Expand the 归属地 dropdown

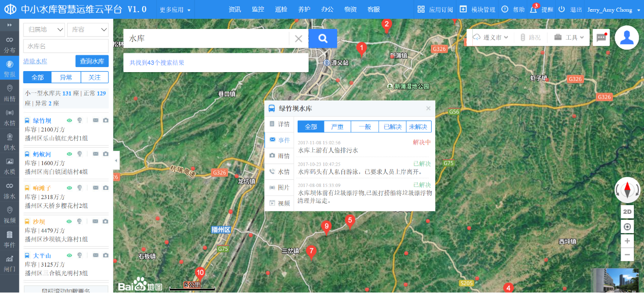[x=44, y=30]
